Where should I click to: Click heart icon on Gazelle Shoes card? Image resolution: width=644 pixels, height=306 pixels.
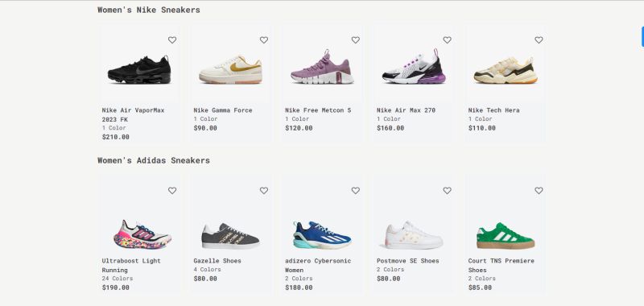click(264, 191)
